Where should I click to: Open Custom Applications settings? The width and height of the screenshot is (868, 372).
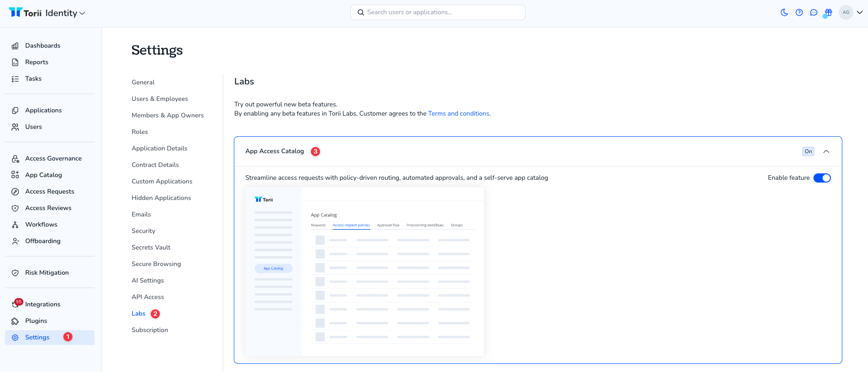162,181
